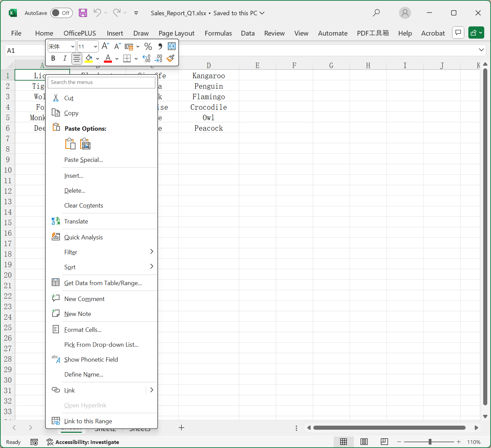
Task: Select Format Cells from context menu
Action: pos(83,329)
